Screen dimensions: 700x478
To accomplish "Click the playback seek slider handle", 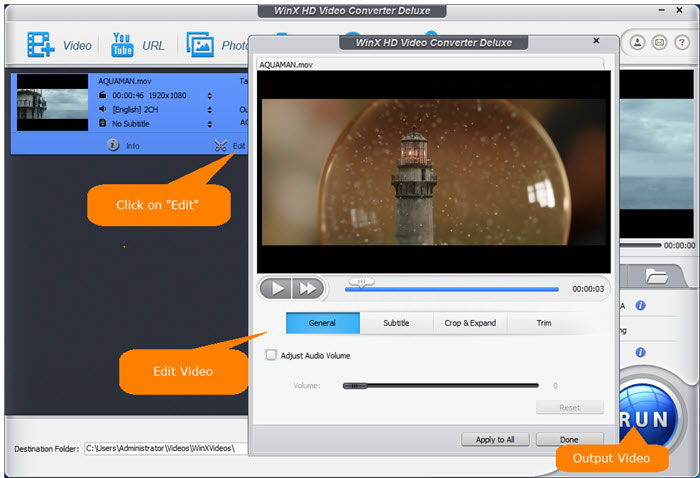I will click(361, 283).
